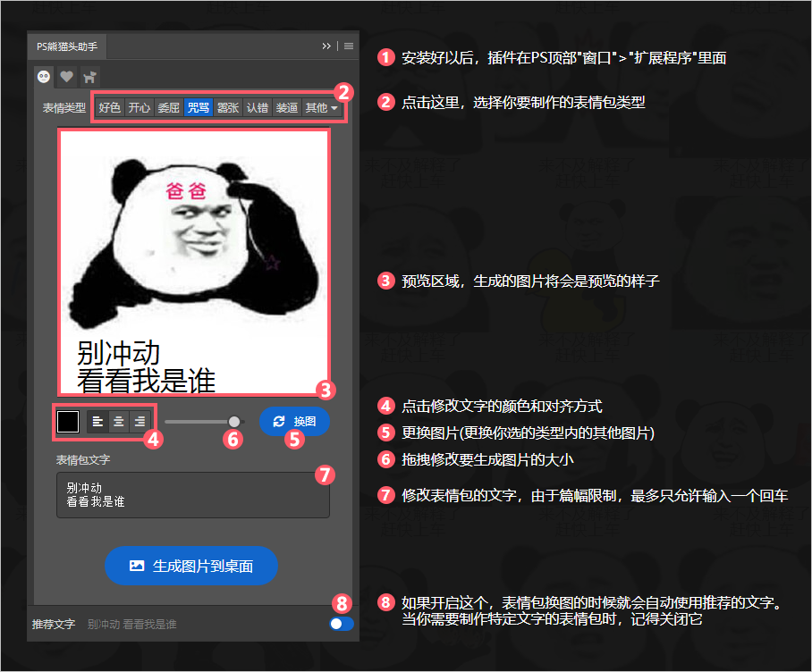
Task: Click the 表情类型 label
Action: [64, 108]
